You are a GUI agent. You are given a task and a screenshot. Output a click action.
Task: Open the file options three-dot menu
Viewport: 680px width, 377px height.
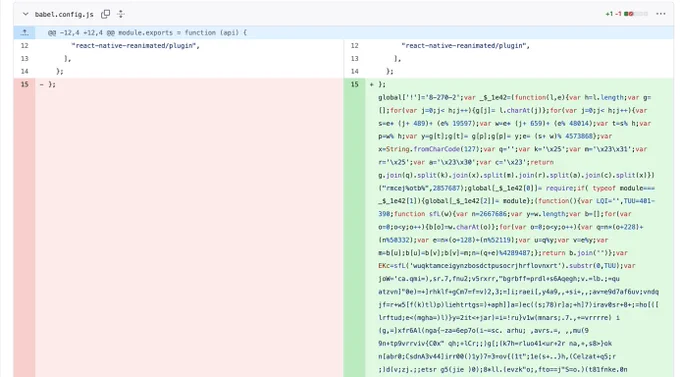click(x=660, y=14)
